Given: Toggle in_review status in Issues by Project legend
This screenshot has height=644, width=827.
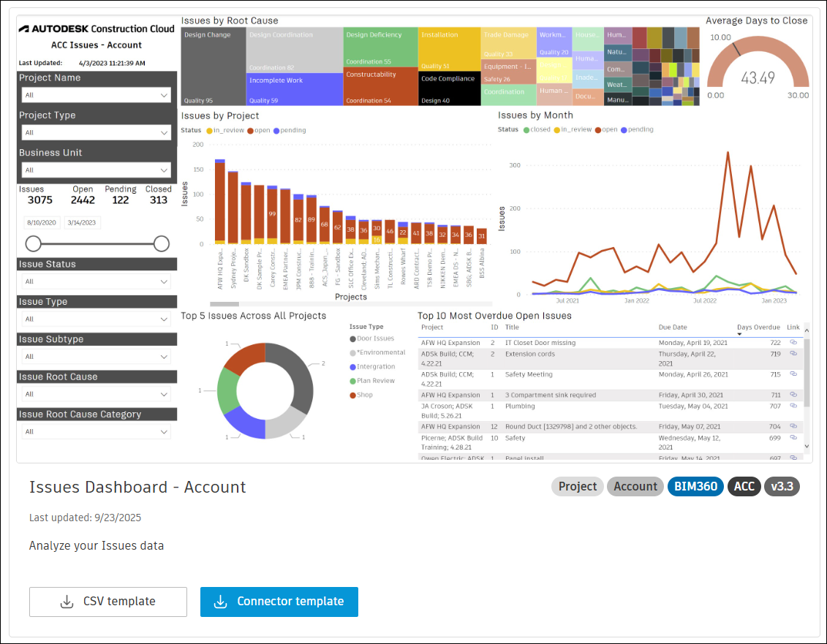Looking at the screenshot, I should click(x=225, y=130).
